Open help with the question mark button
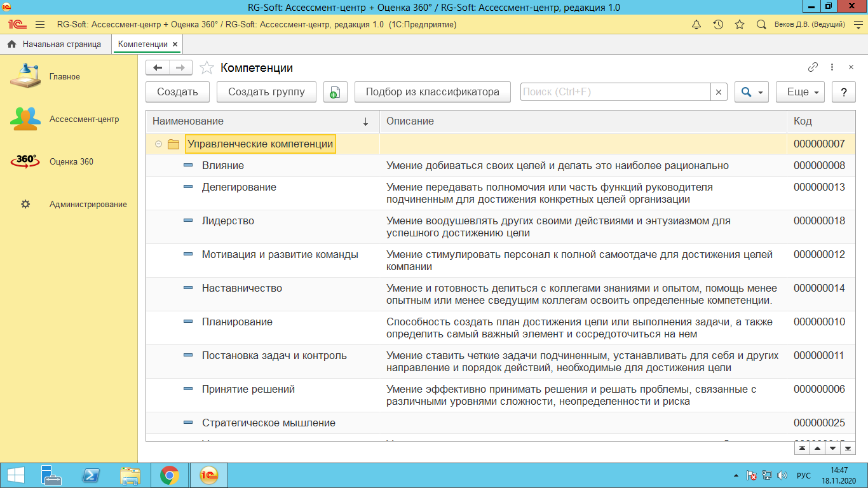The width and height of the screenshot is (868, 488). tap(844, 92)
